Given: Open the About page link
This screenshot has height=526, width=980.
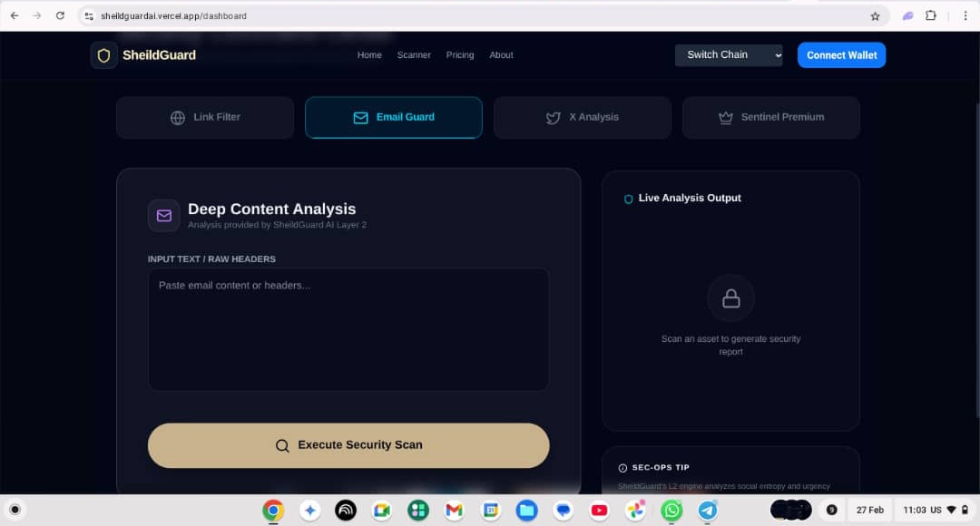Looking at the screenshot, I should (x=501, y=55).
